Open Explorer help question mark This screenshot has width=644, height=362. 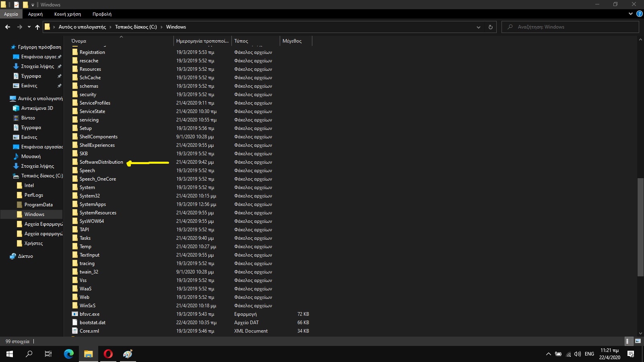pos(639,14)
